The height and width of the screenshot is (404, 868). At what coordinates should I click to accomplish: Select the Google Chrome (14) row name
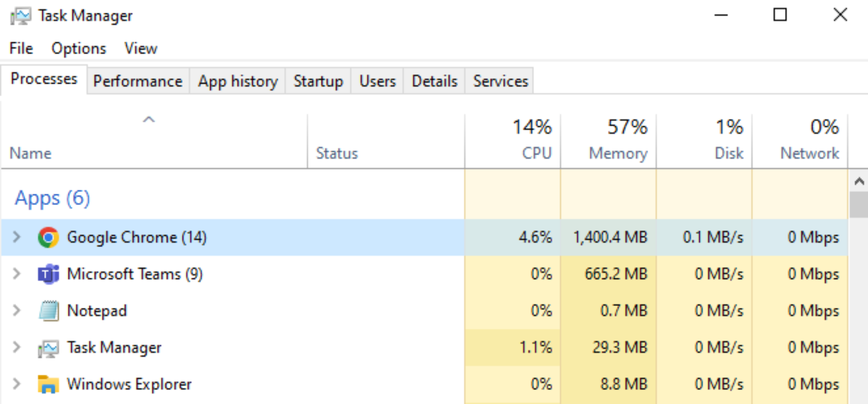point(137,237)
